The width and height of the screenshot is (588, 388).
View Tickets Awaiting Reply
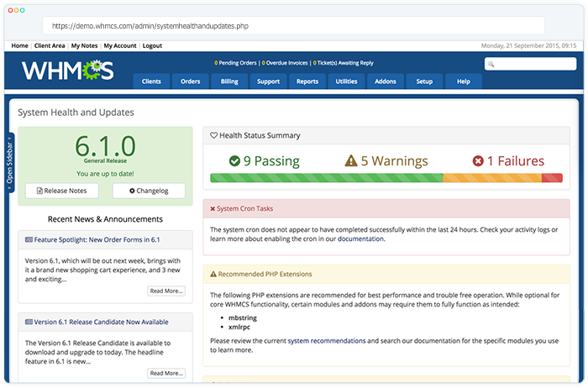click(x=343, y=63)
